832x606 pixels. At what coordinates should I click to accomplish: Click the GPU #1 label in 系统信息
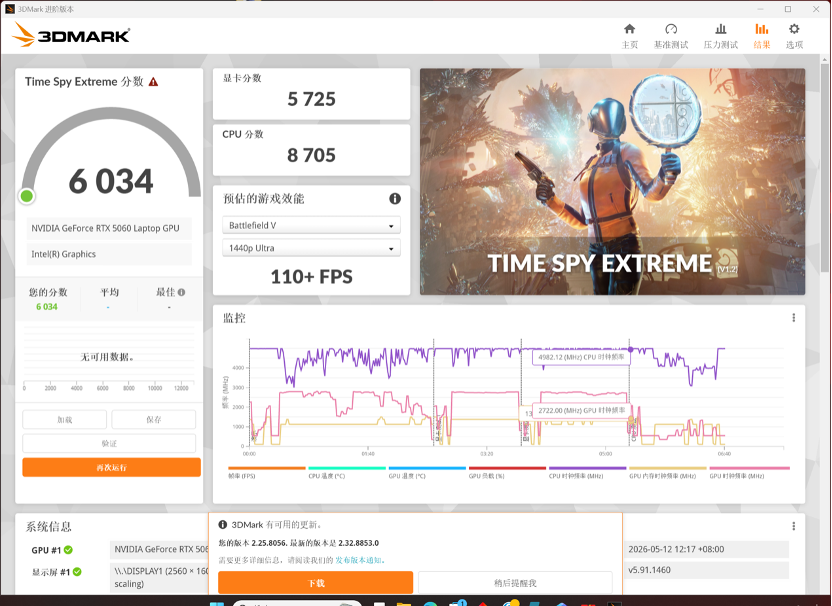tap(46, 550)
